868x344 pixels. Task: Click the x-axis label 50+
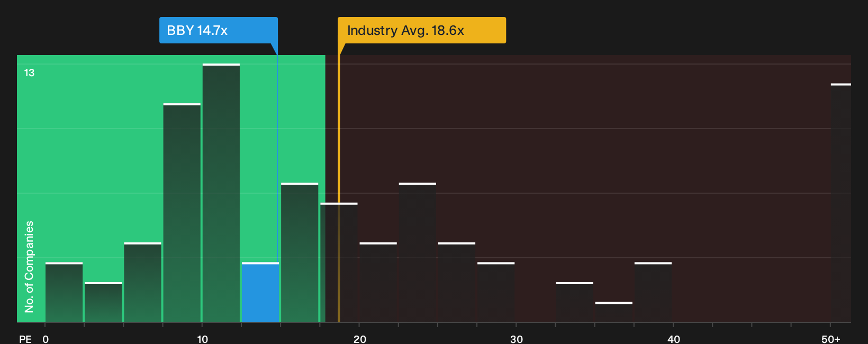point(831,339)
